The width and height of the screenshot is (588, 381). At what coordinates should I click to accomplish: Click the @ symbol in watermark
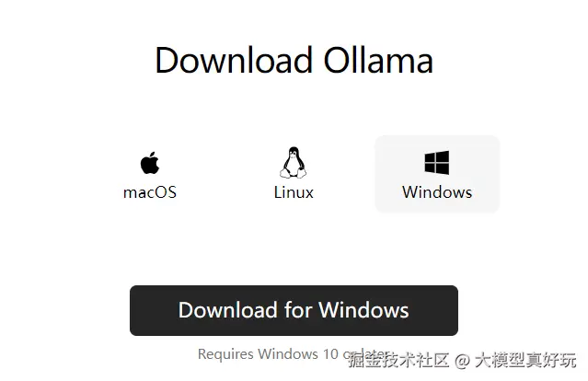click(x=462, y=361)
